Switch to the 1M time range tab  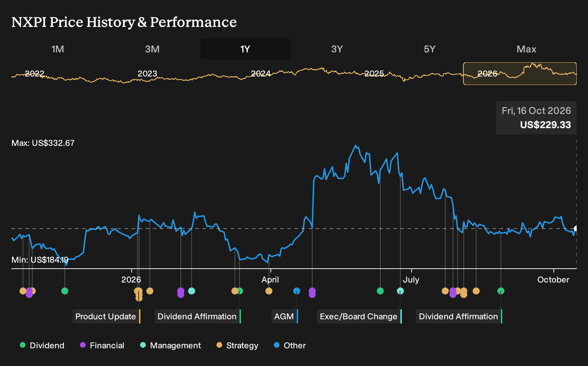[58, 49]
